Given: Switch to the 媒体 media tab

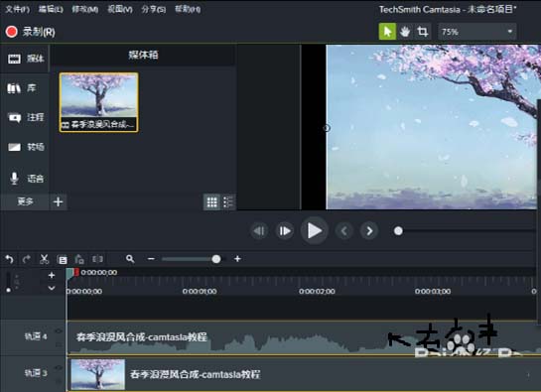Looking at the screenshot, I should click(26, 59).
